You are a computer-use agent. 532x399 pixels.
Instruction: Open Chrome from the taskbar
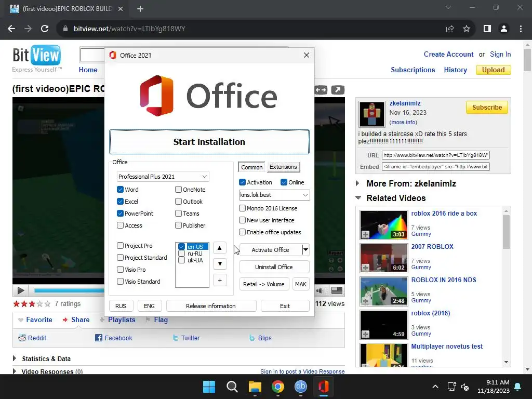click(278, 387)
